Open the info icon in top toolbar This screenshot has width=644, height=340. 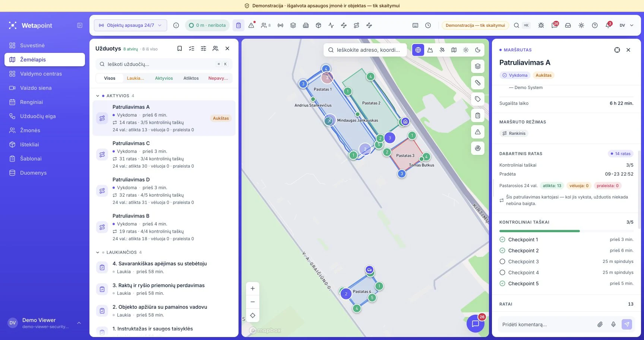point(176,25)
